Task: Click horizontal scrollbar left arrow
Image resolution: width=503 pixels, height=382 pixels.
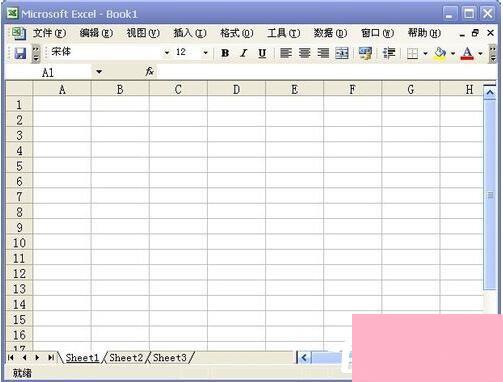Action: [304, 358]
